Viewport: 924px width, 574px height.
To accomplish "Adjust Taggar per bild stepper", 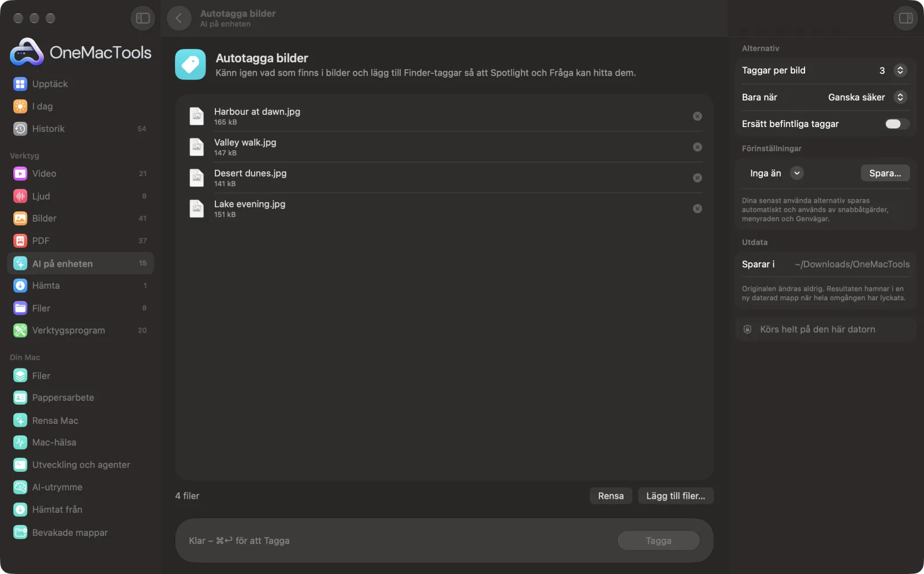I will (900, 70).
